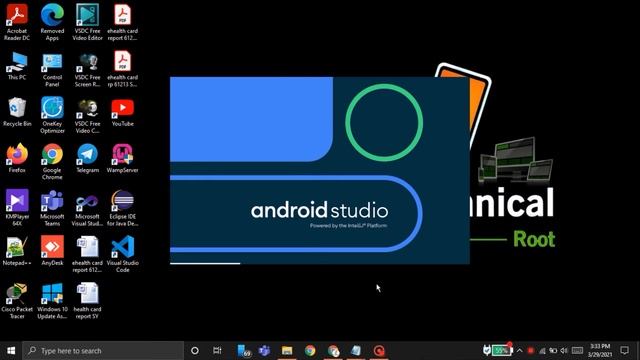Select the Recycle Bin icon
This screenshot has height=360, width=640.
coord(17,112)
